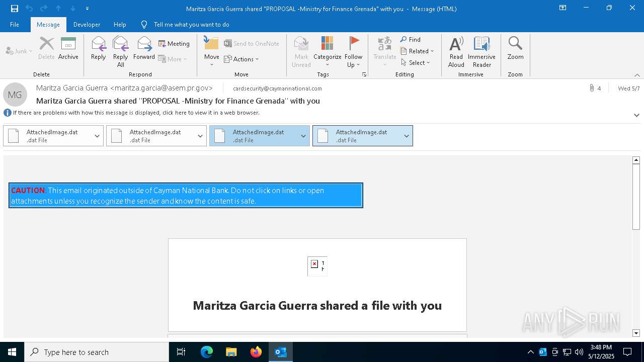This screenshot has height=362, width=644.
Task: Click the taskbar search box
Action: pos(97,352)
